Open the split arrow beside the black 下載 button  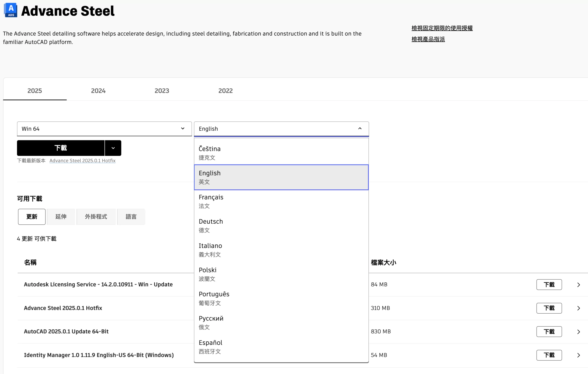[113, 148]
